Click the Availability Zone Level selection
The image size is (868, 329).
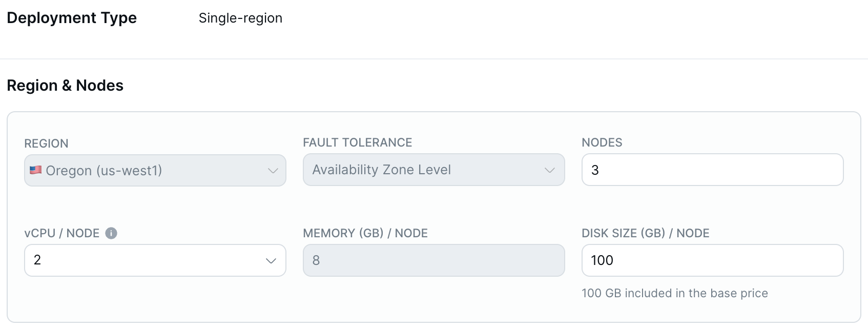(x=381, y=170)
